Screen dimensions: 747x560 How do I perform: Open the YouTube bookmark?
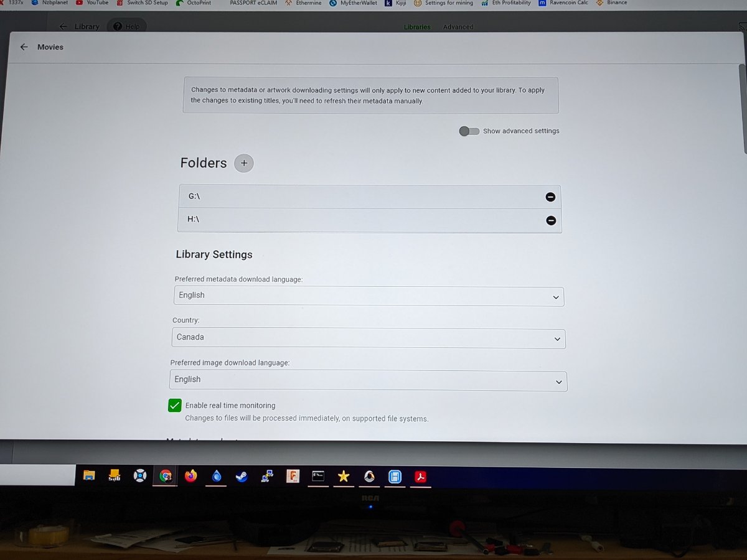pos(92,3)
